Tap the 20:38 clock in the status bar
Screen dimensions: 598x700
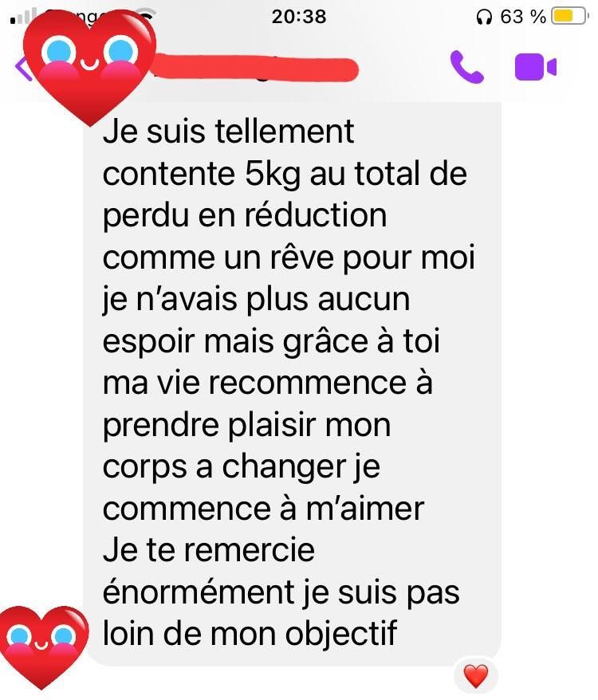point(299,17)
